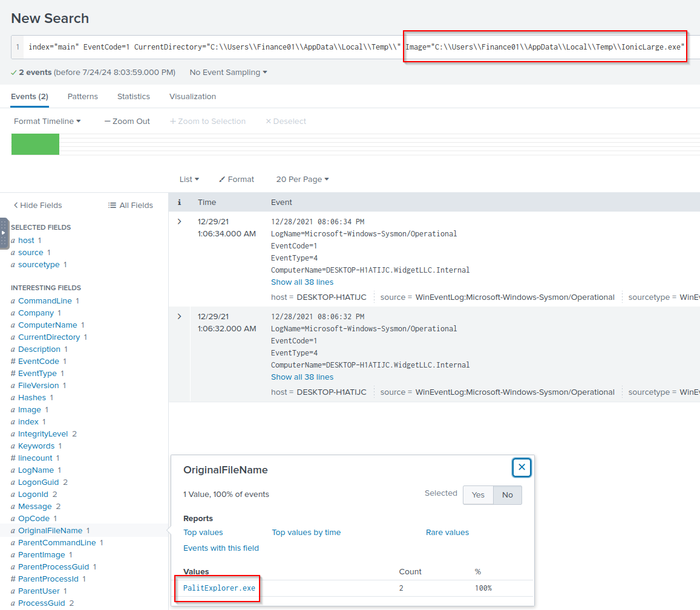Click the left sidebar drag handle
700x610 pixels.
pyautogui.click(x=4, y=233)
